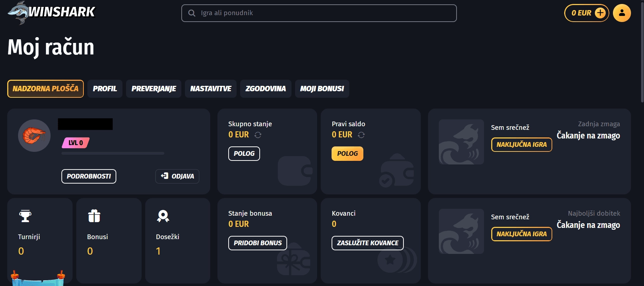Open the Zgodovina tab
644x286 pixels.
pyautogui.click(x=265, y=89)
